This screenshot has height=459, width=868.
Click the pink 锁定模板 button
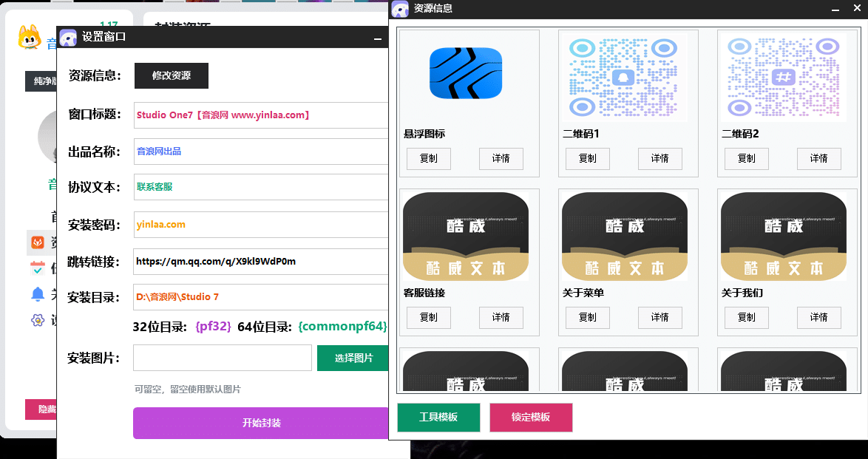click(531, 418)
